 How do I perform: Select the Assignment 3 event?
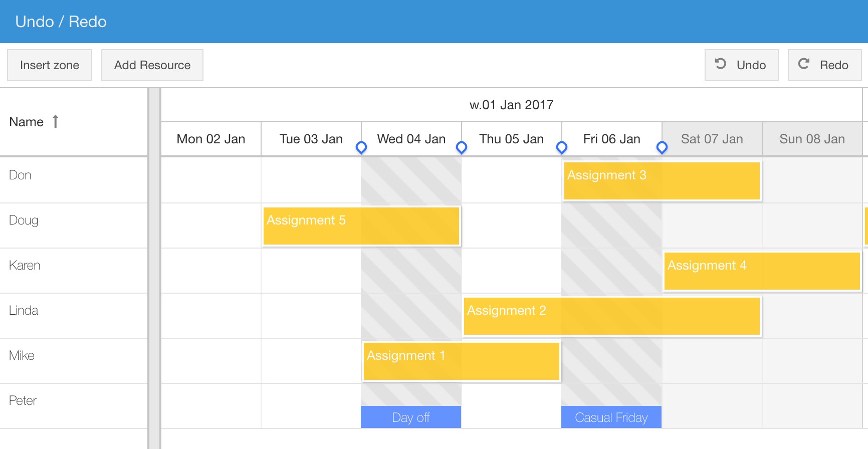click(662, 180)
